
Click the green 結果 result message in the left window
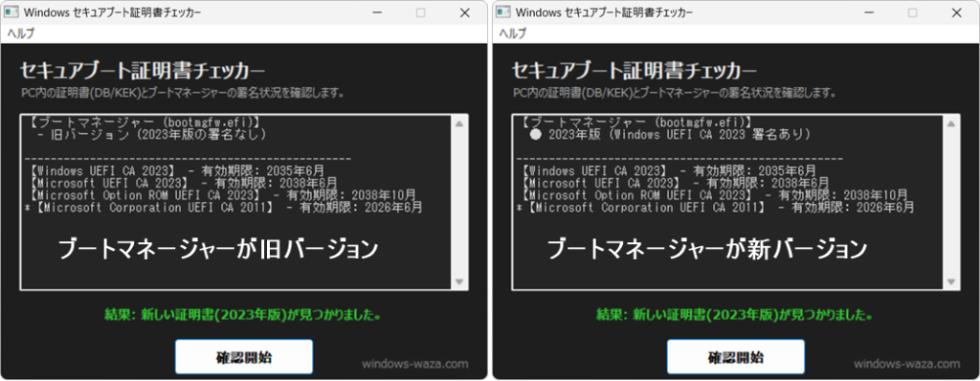[244, 315]
